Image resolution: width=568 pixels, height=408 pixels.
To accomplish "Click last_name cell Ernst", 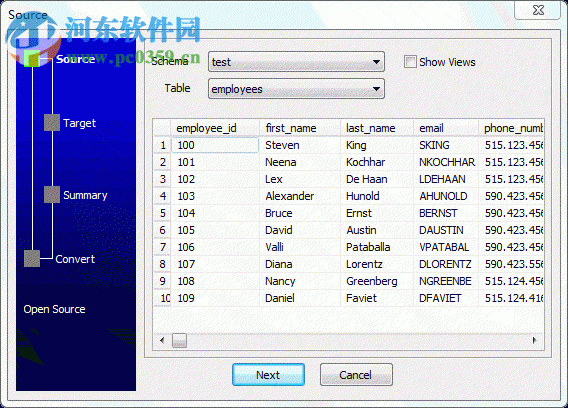I will (x=377, y=213).
